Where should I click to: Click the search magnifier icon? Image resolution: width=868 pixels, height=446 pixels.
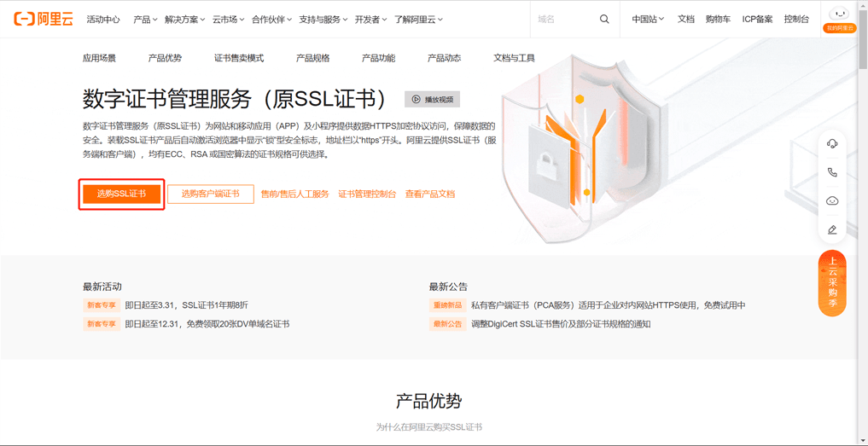(x=604, y=19)
